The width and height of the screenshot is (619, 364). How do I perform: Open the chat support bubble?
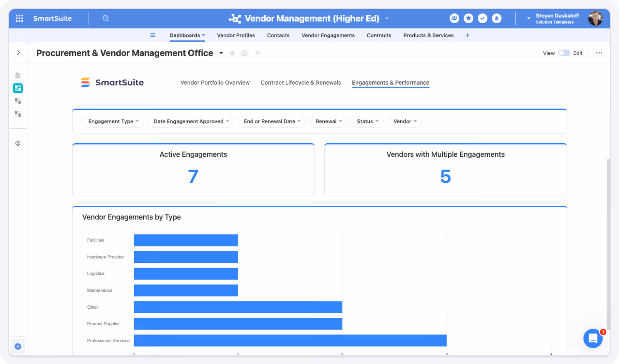(x=593, y=338)
